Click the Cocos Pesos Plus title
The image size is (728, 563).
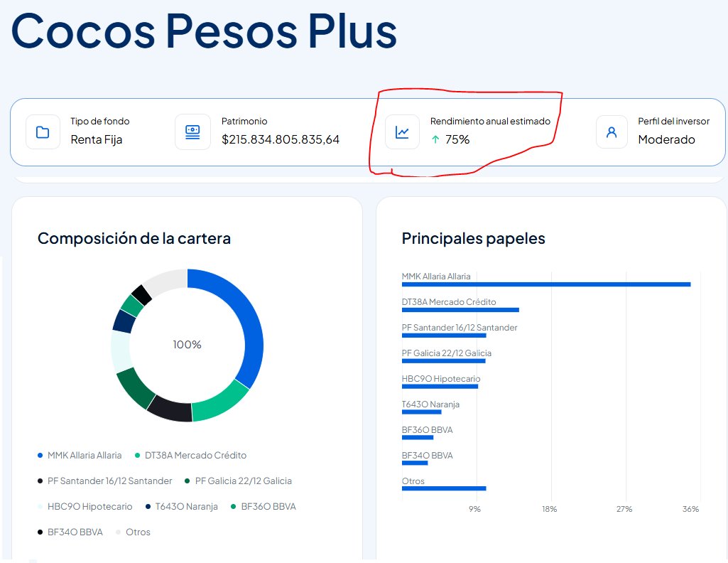204,31
